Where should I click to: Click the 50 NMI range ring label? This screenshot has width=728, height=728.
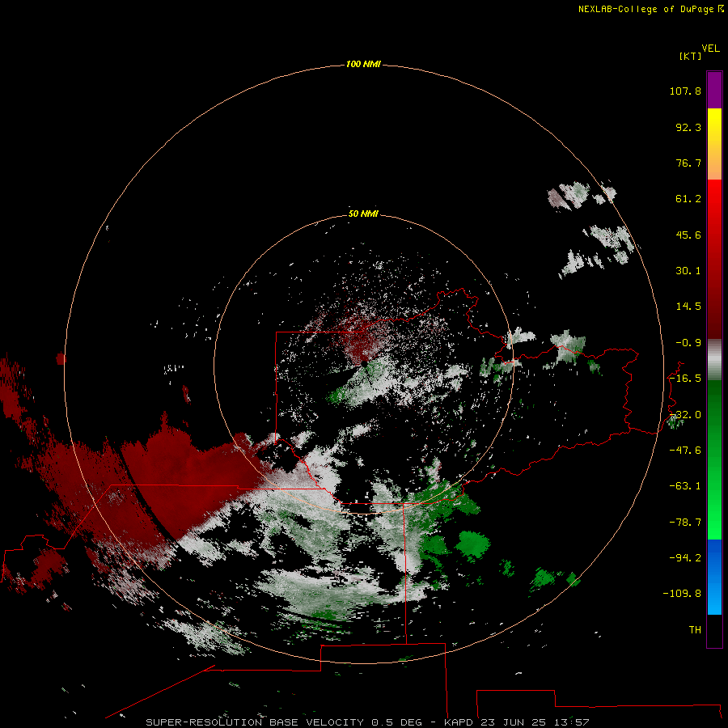pyautogui.click(x=363, y=214)
